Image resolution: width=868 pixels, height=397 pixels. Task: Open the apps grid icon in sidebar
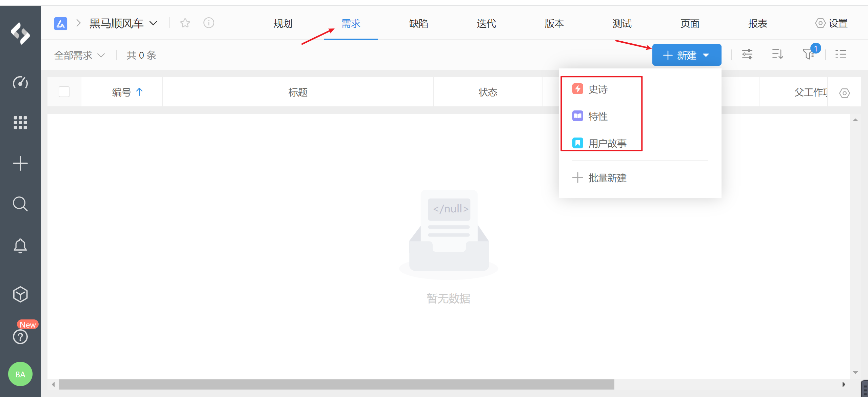(x=20, y=122)
